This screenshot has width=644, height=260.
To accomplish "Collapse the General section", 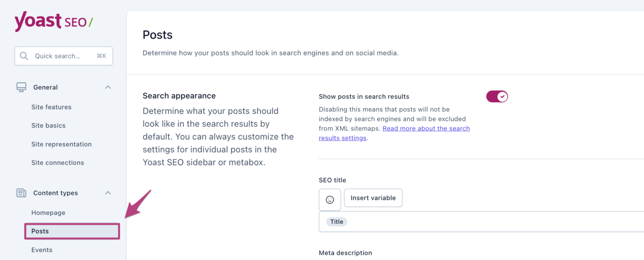I will (108, 87).
